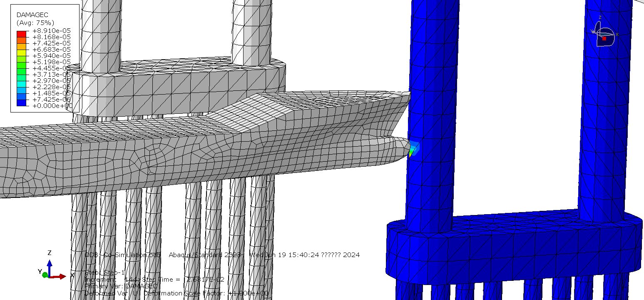Click the Abaqus/Standard 2023 version text

point(205,255)
